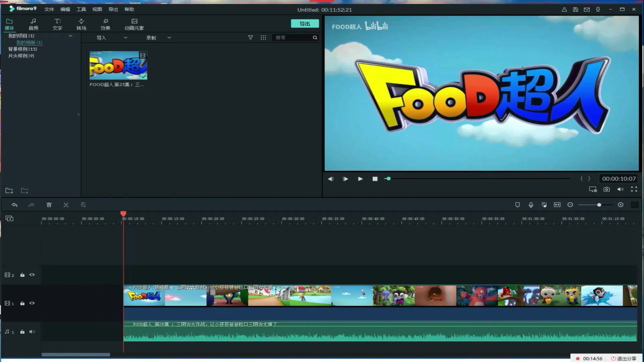The width and height of the screenshot is (644, 362).
Task: Delete the selected clip with trash icon
Action: [x=49, y=205]
